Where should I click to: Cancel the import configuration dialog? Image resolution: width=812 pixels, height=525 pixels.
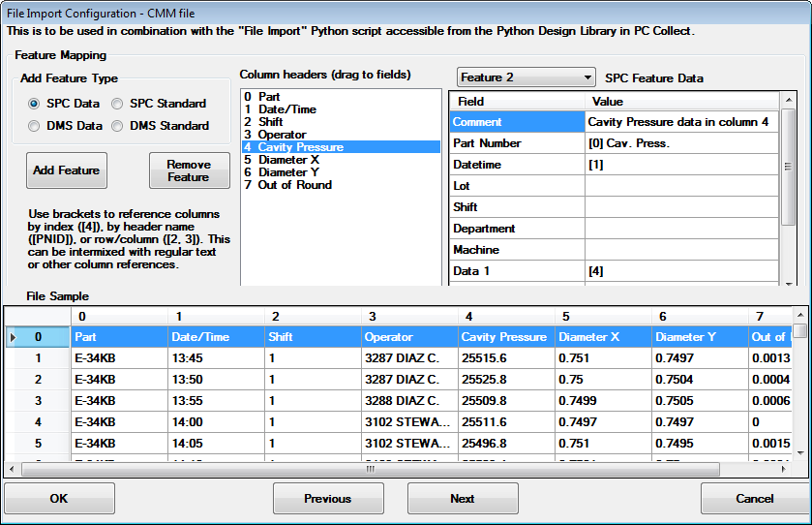click(x=754, y=499)
